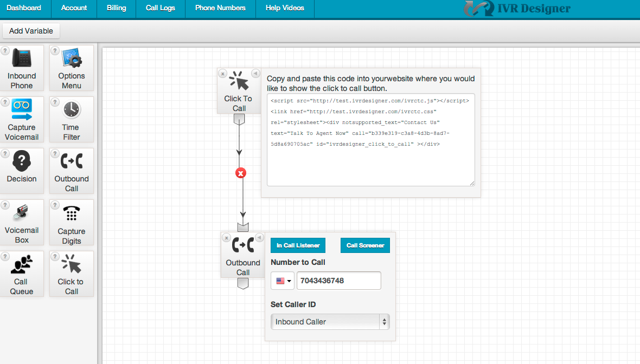Delete the connection using the red X
Viewport: 640px width, 364px height.
[x=241, y=173]
